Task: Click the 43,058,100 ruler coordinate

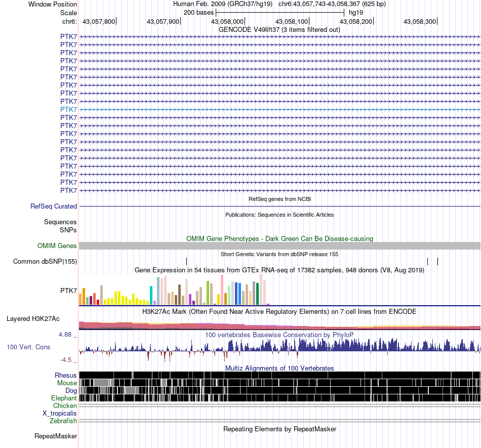Action: click(292, 21)
